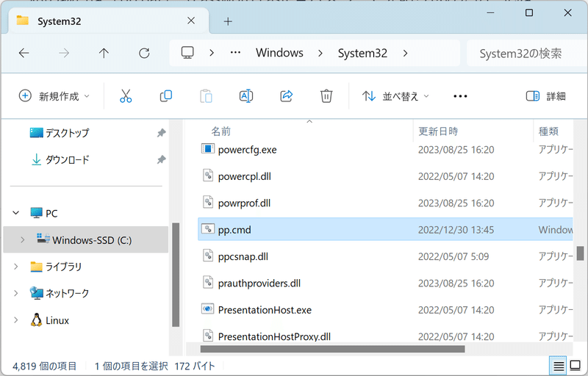Click the navigation pane vertical scrollbar
This screenshot has height=376, width=588.
pos(176,275)
